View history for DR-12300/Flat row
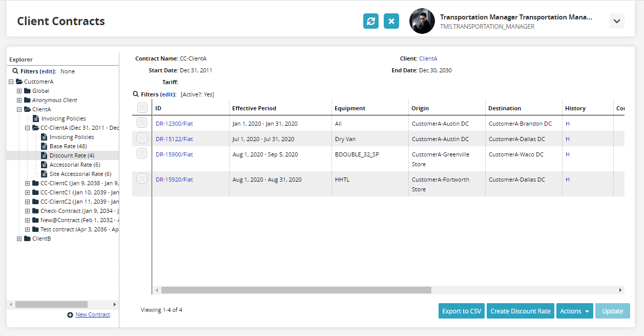 point(568,124)
